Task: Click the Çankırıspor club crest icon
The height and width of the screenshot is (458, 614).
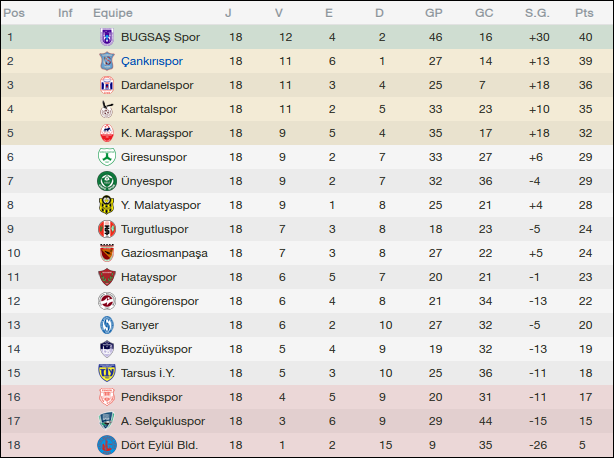Action: 106,61
